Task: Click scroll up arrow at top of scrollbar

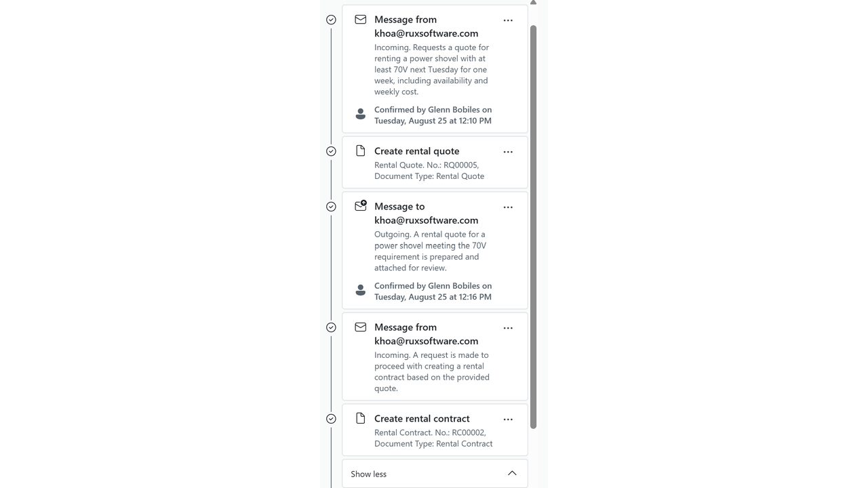Action: point(533,3)
